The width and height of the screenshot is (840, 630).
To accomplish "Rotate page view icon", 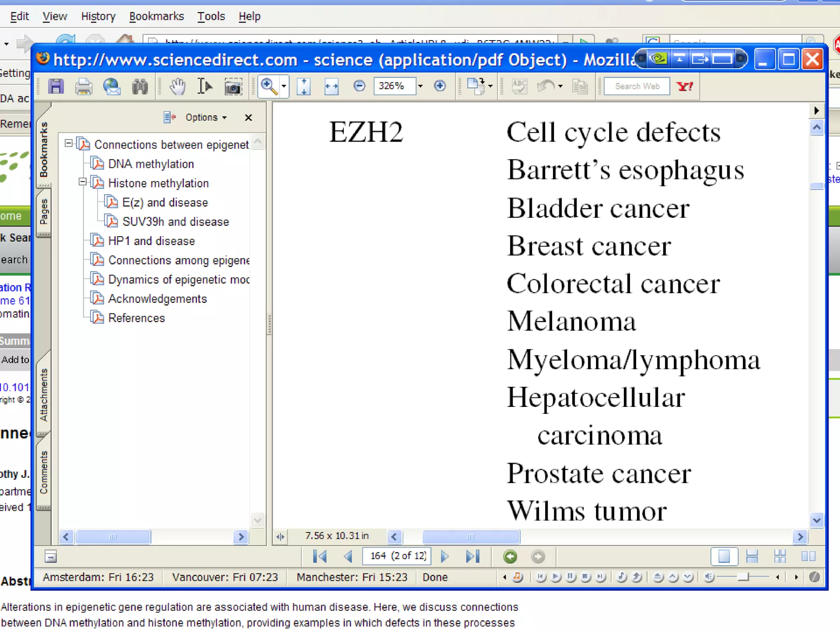I will click(x=476, y=87).
